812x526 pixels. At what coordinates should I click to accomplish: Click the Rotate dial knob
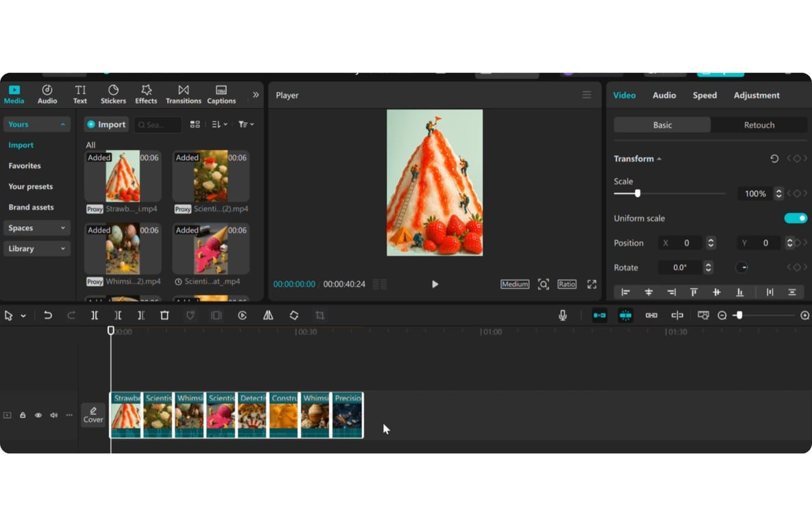[x=741, y=267]
